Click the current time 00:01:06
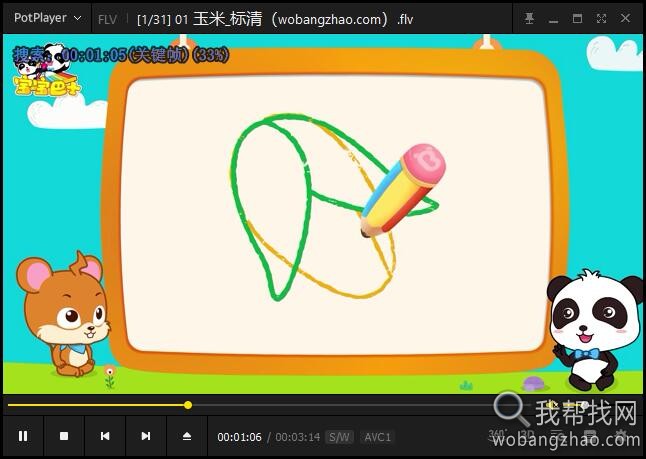The width and height of the screenshot is (646, 459). coord(239,437)
